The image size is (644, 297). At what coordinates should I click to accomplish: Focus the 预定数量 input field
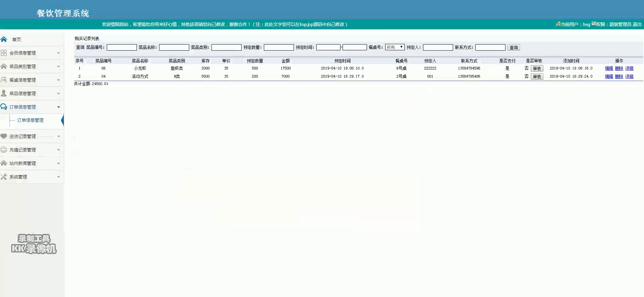279,47
